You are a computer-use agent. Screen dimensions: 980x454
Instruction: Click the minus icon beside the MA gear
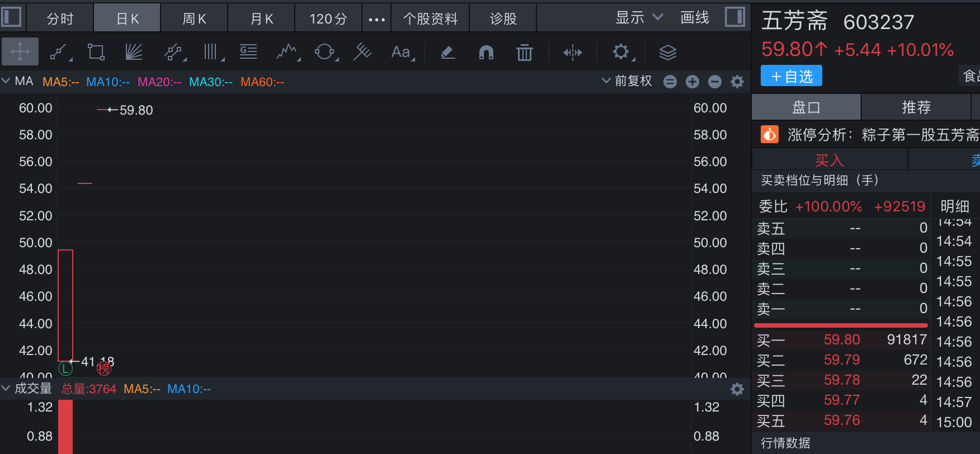(715, 82)
